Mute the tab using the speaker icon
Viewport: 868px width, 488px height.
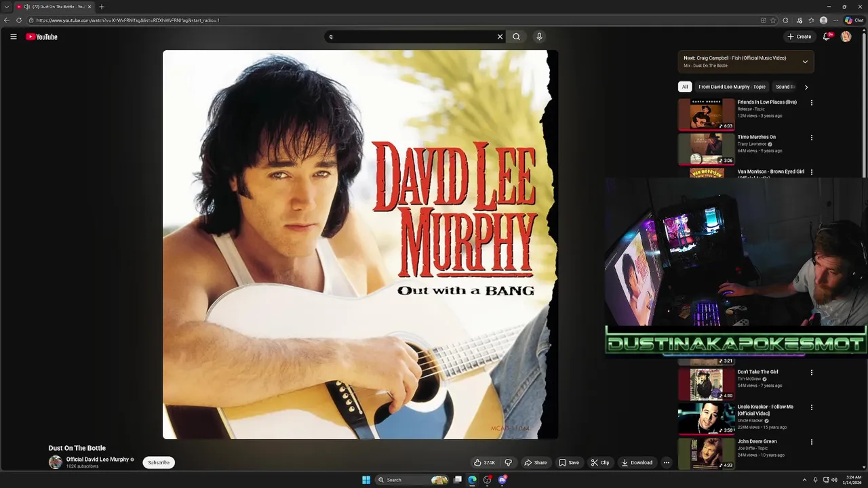(26, 7)
